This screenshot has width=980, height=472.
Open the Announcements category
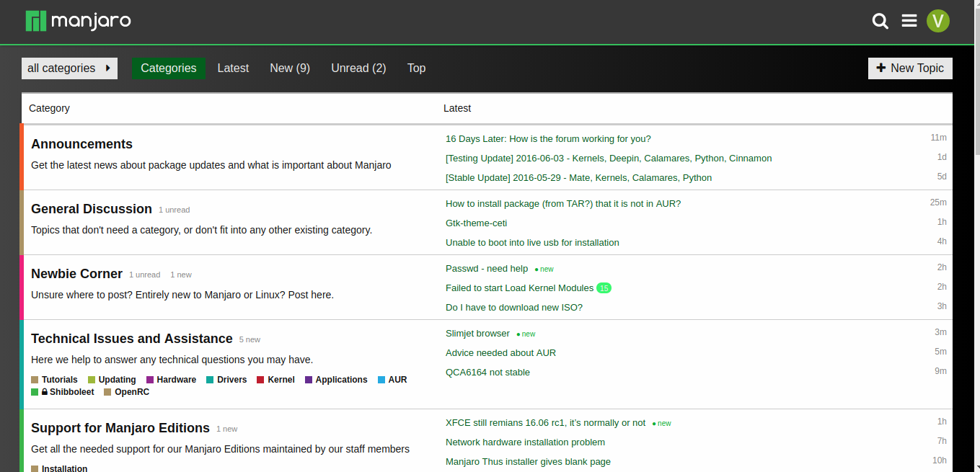[x=81, y=144]
